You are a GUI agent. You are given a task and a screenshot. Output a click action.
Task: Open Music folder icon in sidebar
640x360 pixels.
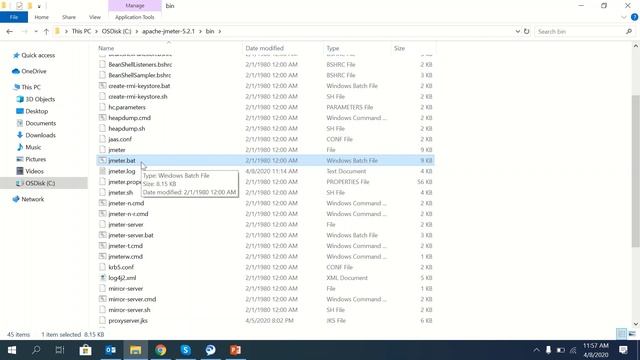[20, 147]
